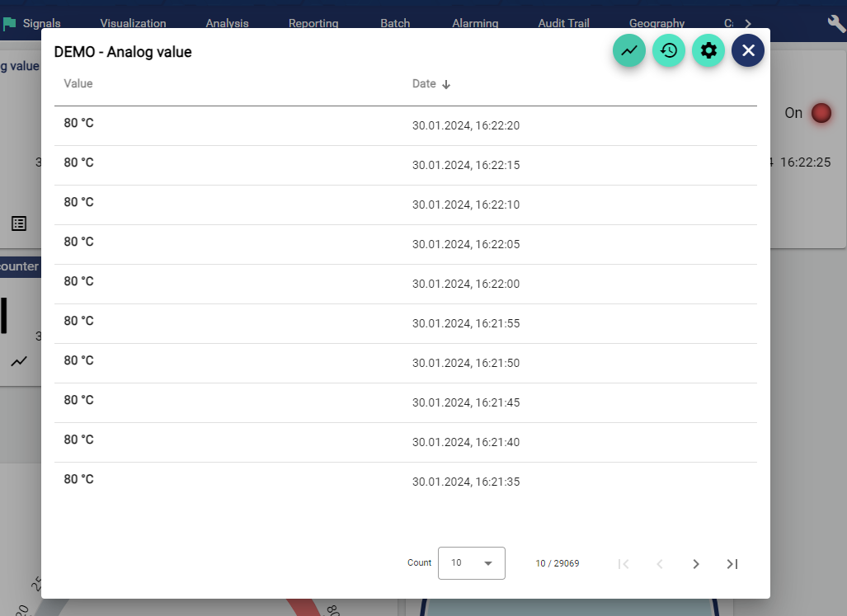Jump to last page of values
This screenshot has width=847, height=616.
(732, 564)
